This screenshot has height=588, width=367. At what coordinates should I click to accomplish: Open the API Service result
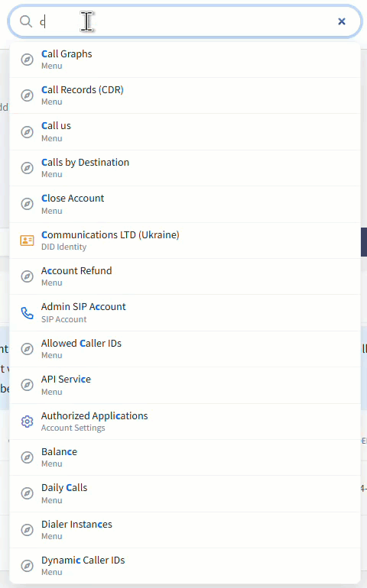pyautogui.click(x=185, y=385)
